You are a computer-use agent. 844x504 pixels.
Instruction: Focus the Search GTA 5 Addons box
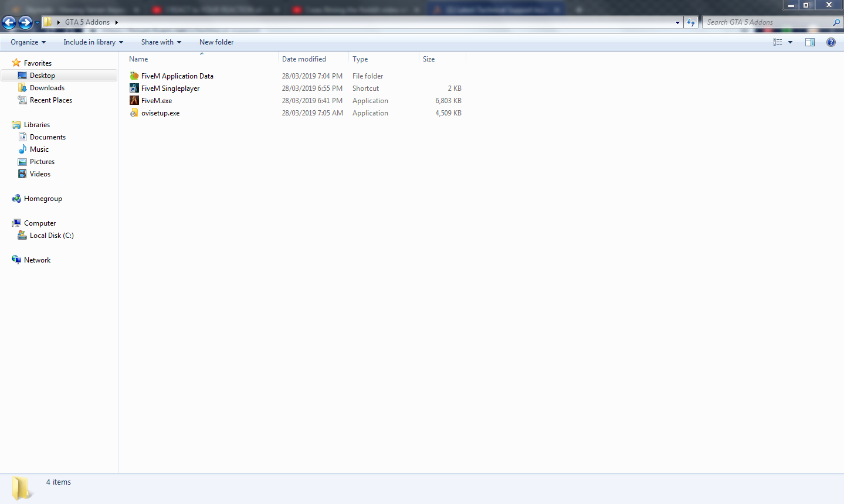pos(767,22)
